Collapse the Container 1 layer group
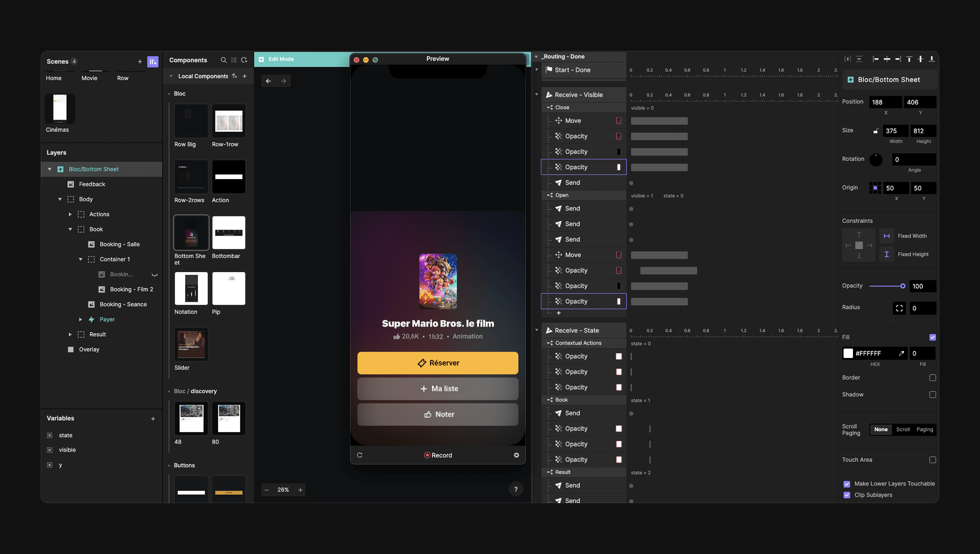This screenshot has height=554, width=980. [x=80, y=259]
